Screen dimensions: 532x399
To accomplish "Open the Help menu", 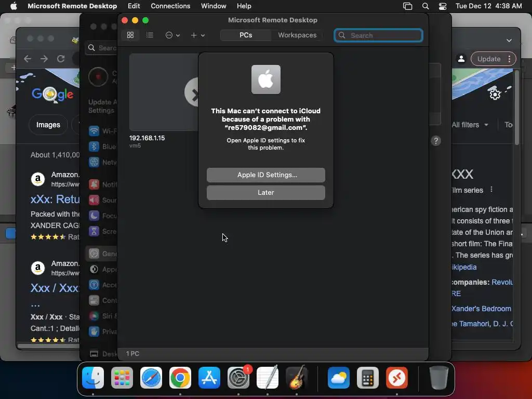I will coord(244,6).
